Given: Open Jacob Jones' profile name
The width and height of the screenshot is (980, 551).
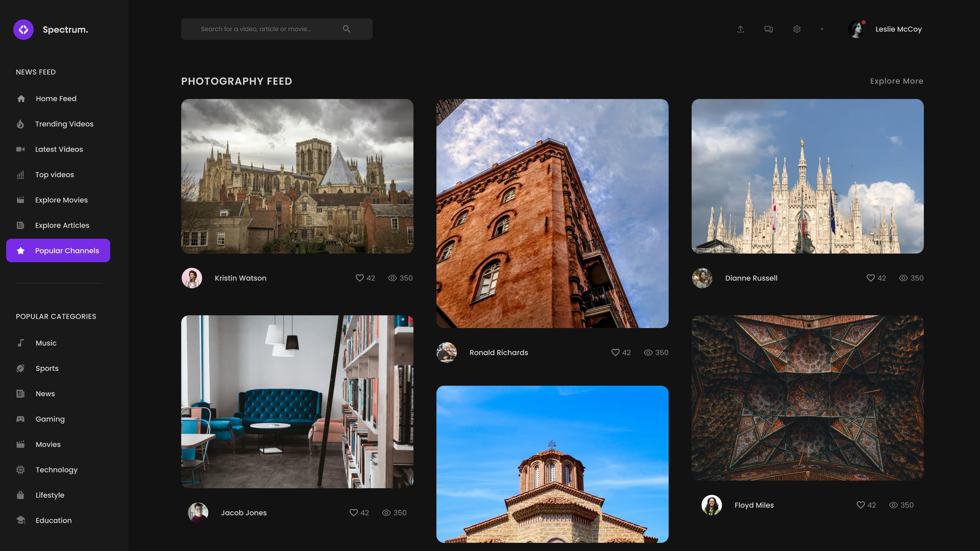Looking at the screenshot, I should point(243,512).
